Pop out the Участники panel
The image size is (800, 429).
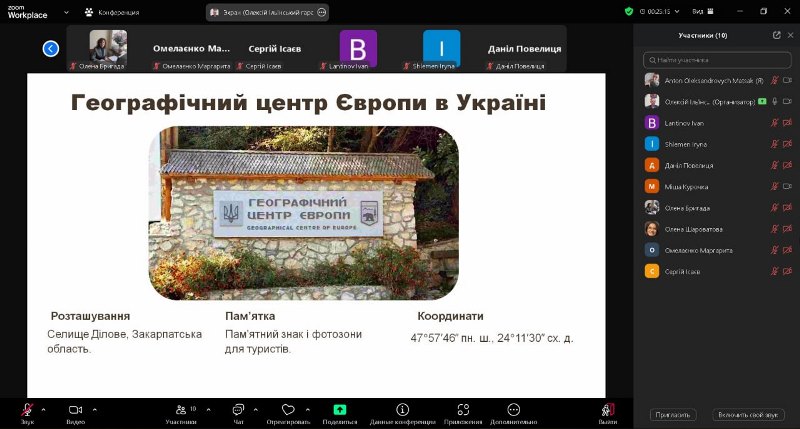coord(776,35)
